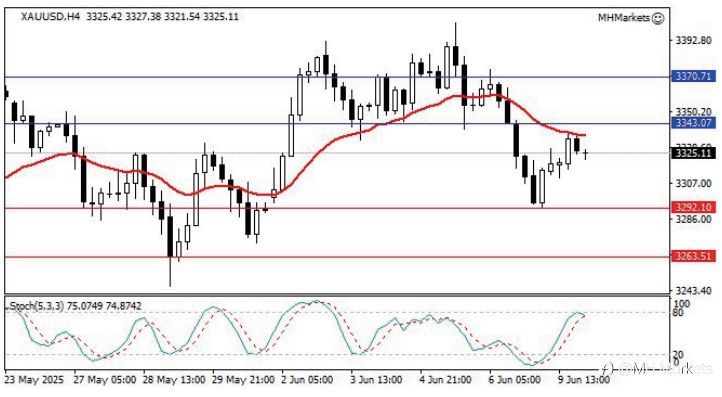722x397 pixels.
Task: Click the OHLC values 3325.42 3327.38 3321.54 3325.11
Action: (x=163, y=17)
